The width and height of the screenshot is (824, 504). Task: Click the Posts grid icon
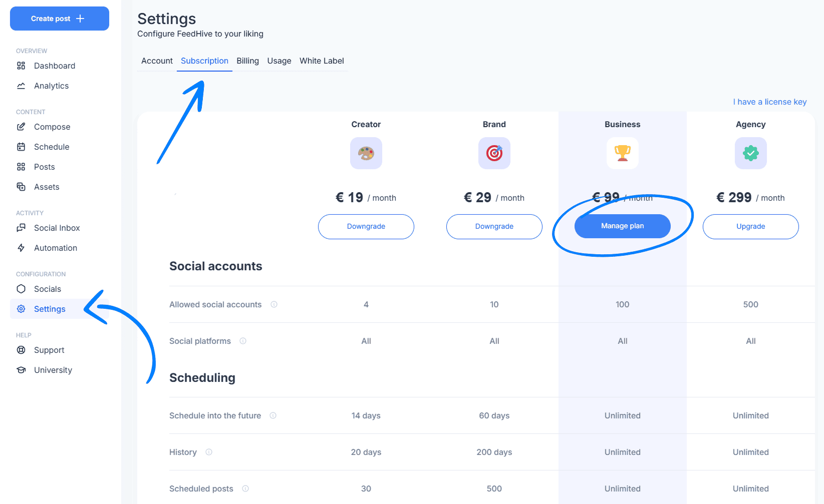(21, 167)
